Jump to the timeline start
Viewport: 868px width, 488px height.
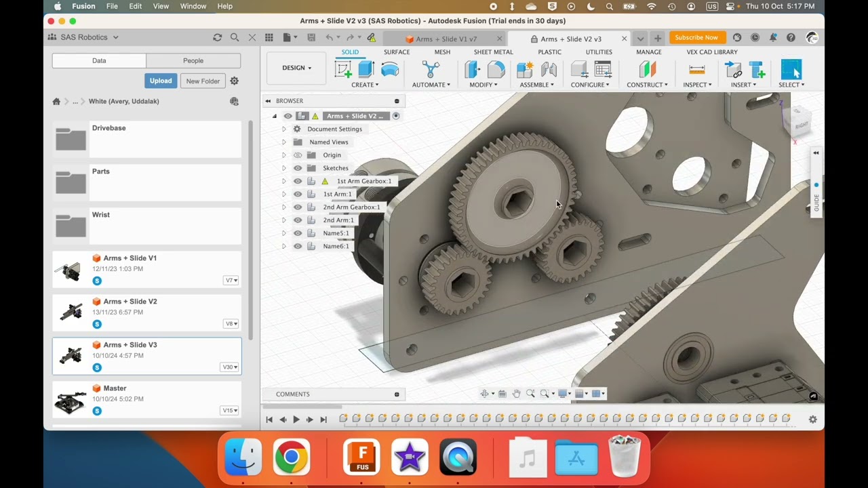[269, 420]
